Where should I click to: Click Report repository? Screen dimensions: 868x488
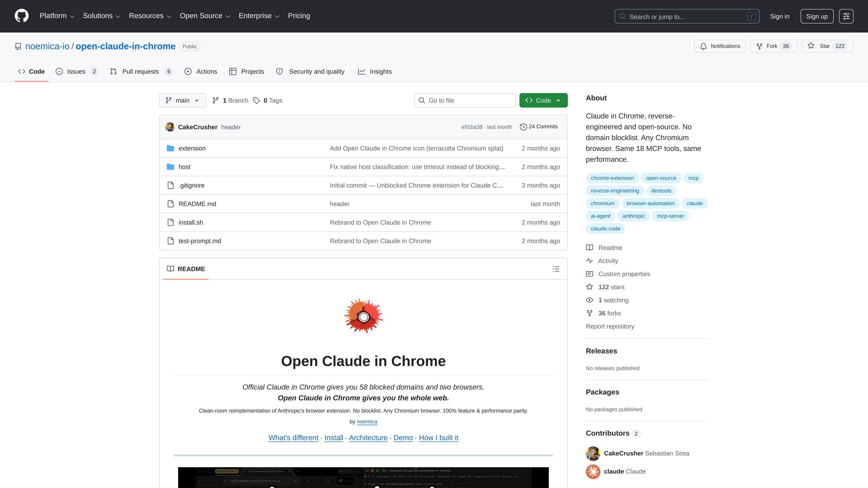point(610,326)
